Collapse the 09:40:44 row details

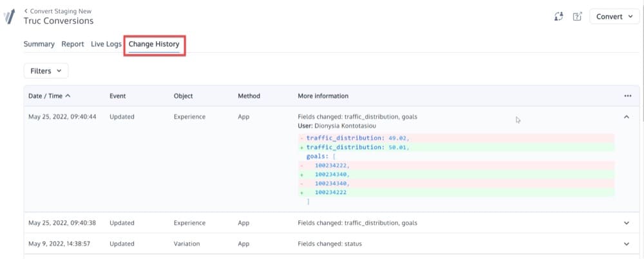[x=627, y=117]
